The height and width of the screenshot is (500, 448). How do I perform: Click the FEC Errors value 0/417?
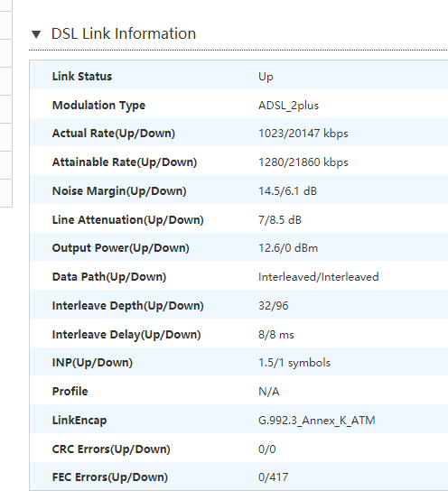pos(273,477)
